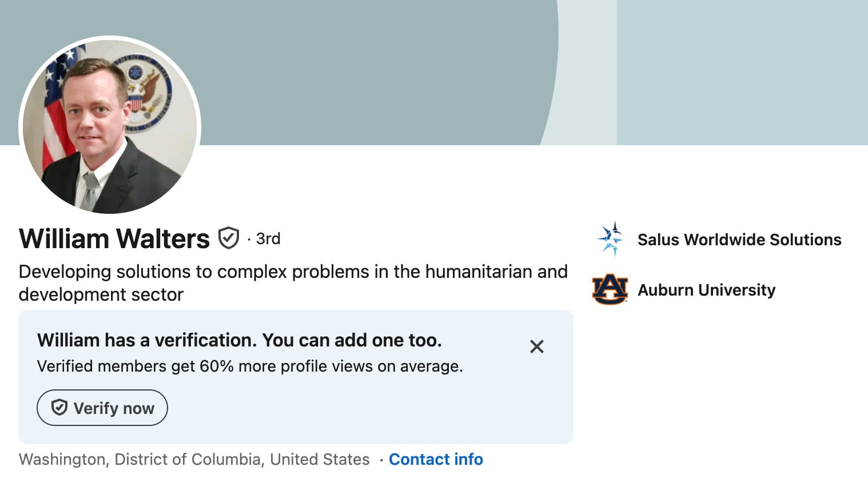Open William Walters' profile photo
The width and height of the screenshot is (868, 478).
click(110, 126)
